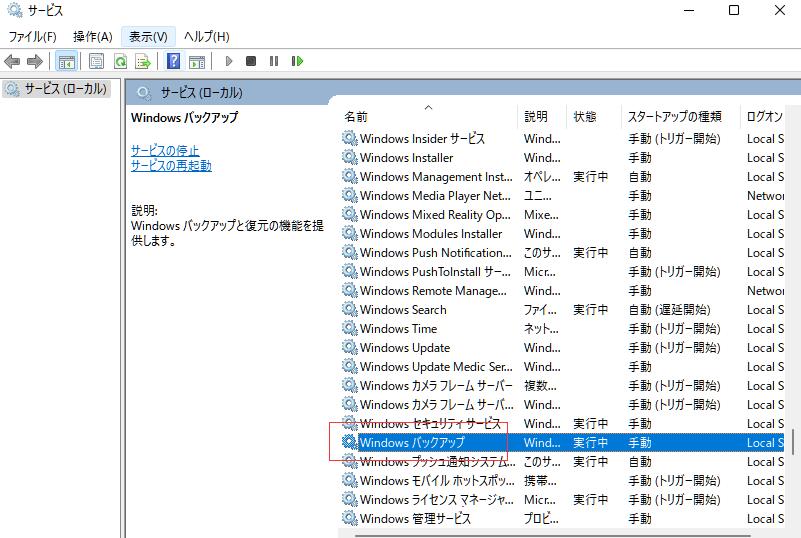Select Windows Remote Manage... row
Image resolution: width=801 pixels, height=538 pixels.
[x=562, y=291]
